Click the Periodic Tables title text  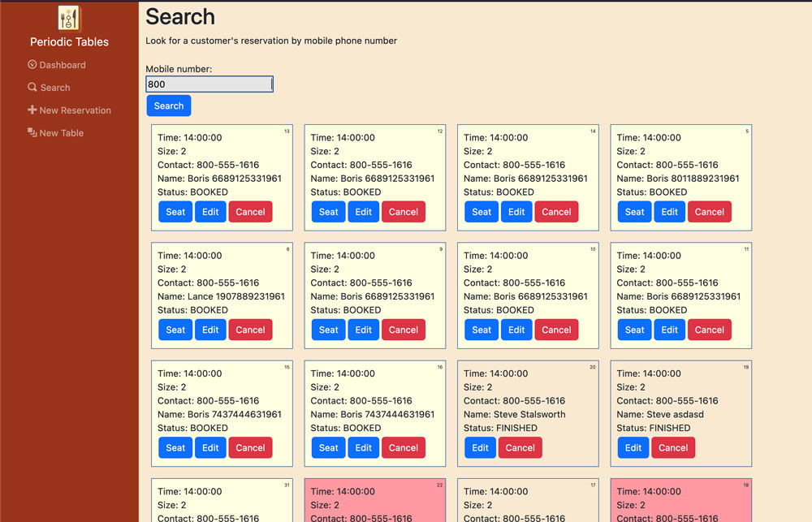[69, 42]
